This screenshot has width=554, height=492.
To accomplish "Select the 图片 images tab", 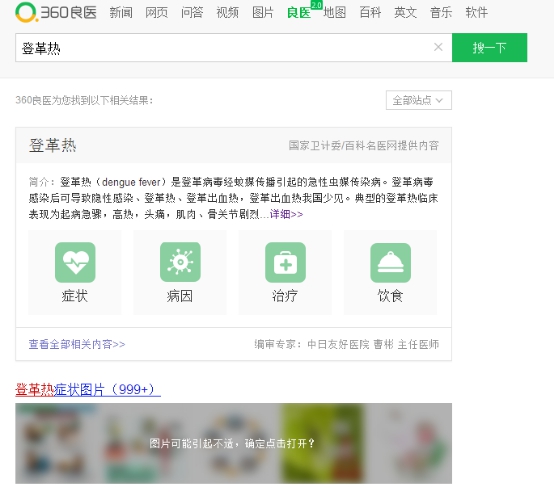I will pos(263,13).
